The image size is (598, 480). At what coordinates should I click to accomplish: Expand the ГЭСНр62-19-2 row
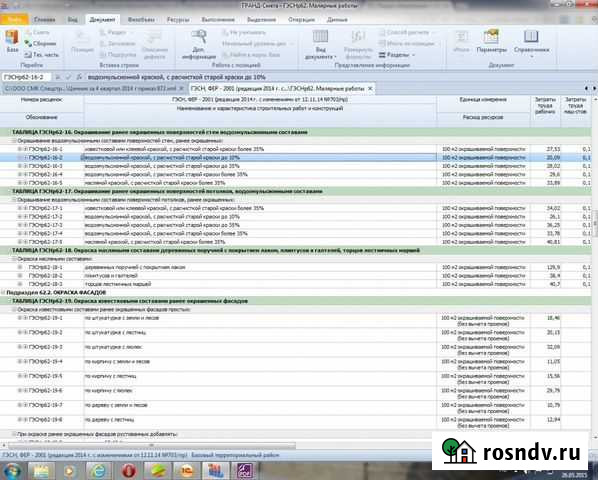[19, 332]
